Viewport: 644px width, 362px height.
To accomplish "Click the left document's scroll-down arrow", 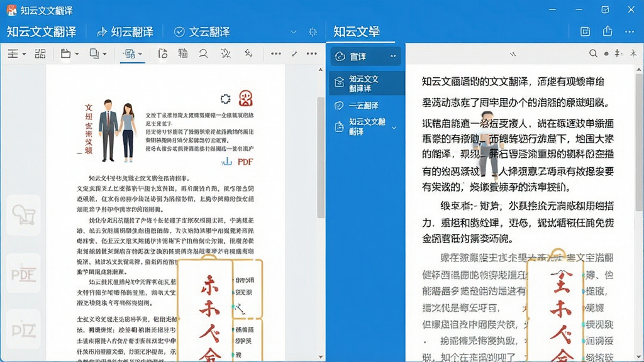I will (x=321, y=357).
